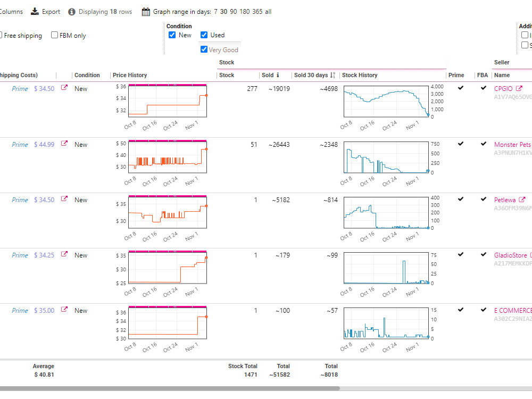
Task: Click price $ 34.25 in GladioStore row
Action: (44, 255)
